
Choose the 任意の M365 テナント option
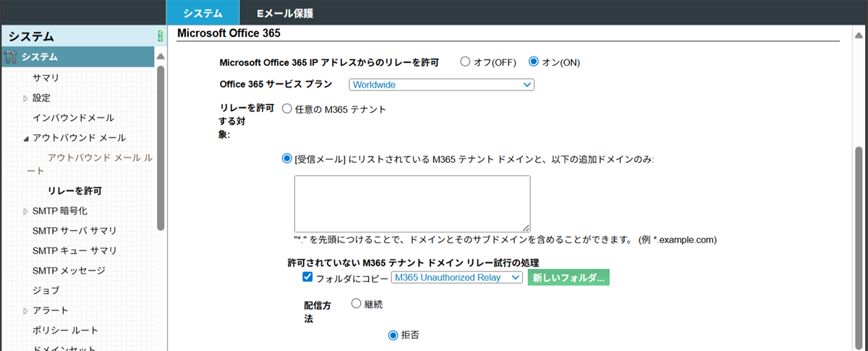click(x=286, y=109)
